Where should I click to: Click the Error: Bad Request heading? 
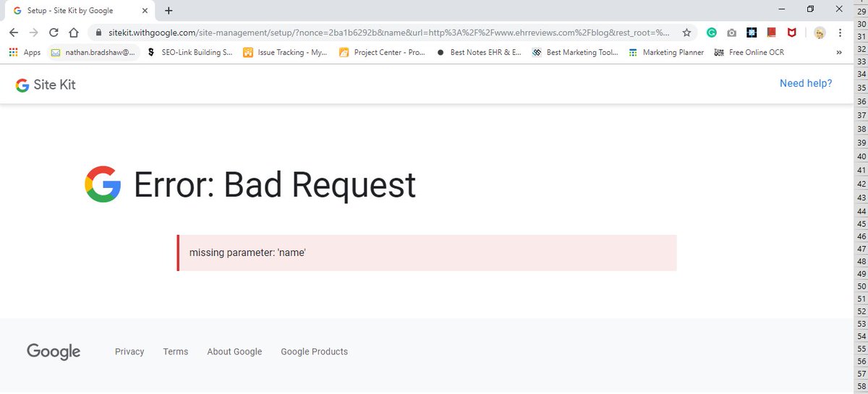(x=275, y=185)
